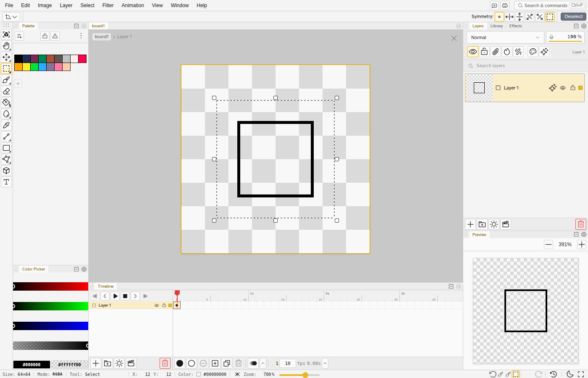Choose the Eyedropper color picker tool

pyautogui.click(x=6, y=125)
